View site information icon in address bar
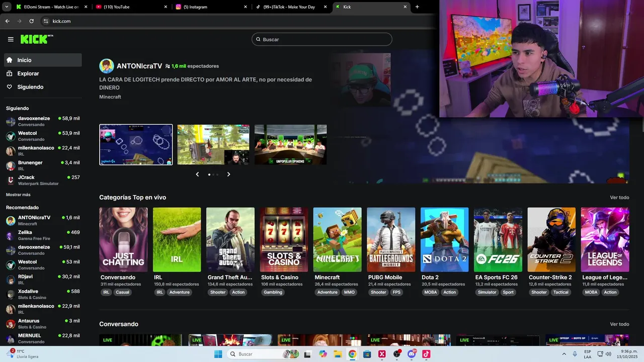The image size is (644, 362). point(46,21)
